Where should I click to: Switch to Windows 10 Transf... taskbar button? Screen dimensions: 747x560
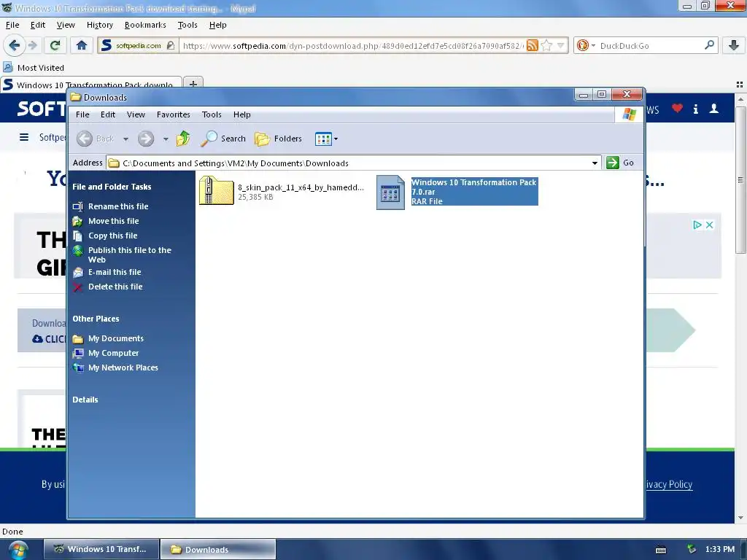point(101,550)
